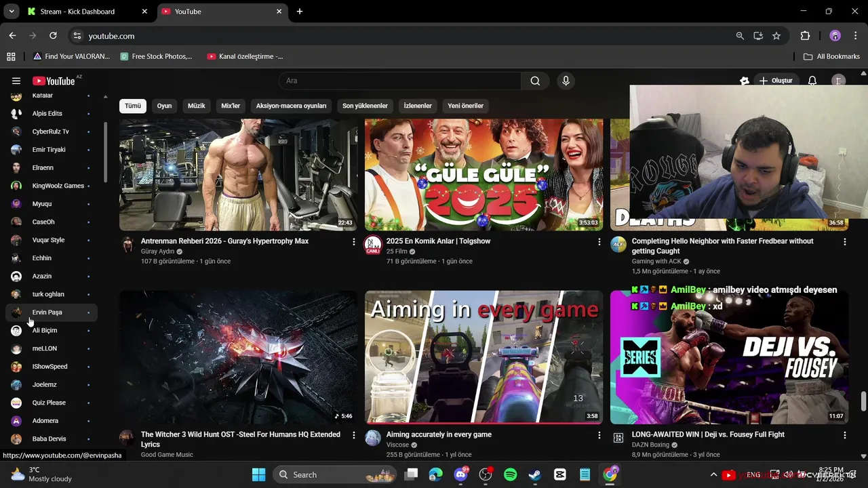Show hidden system tray icons
868x488 pixels.
point(713,474)
